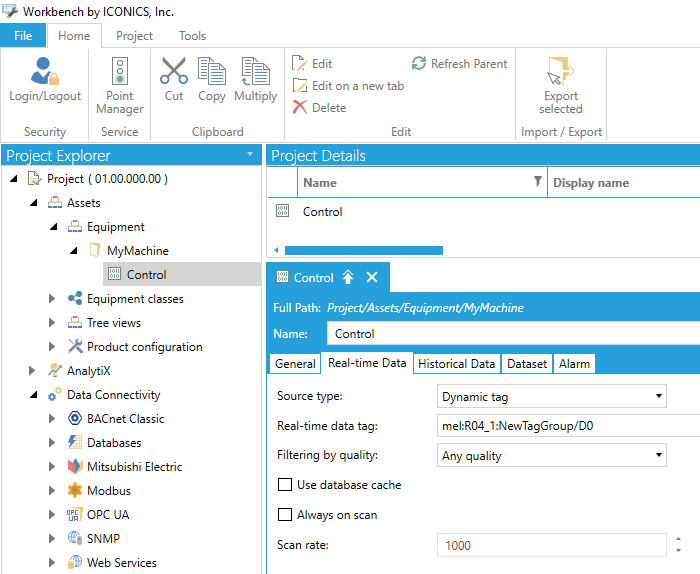Click the Login/Logout security icon
The image size is (700, 574).
point(45,71)
